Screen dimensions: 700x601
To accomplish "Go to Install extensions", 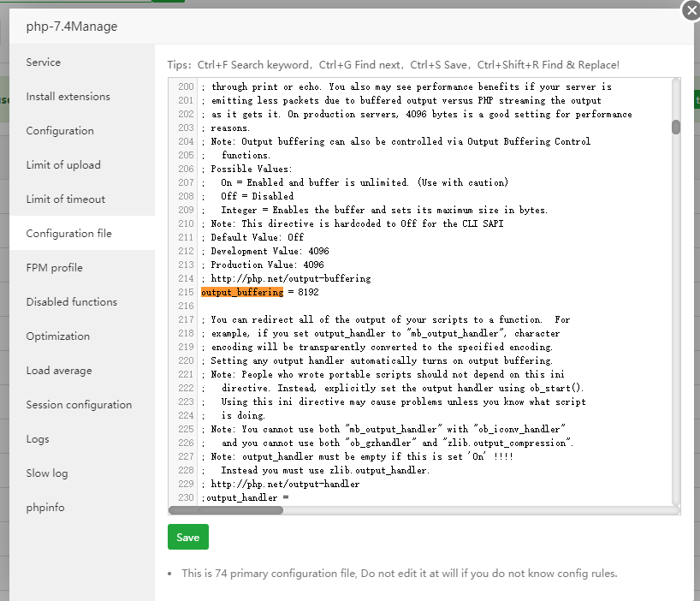I will coord(68,97).
